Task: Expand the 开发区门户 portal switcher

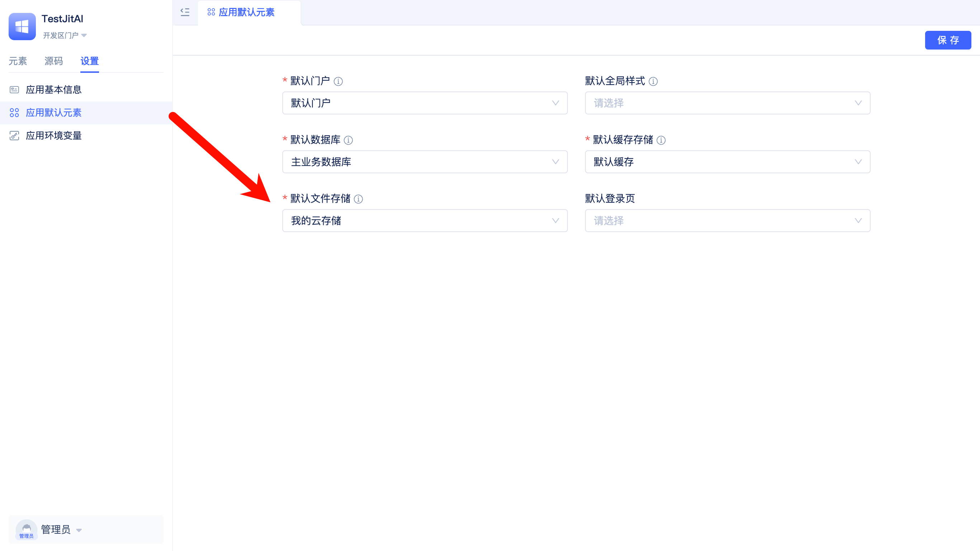Action: tap(65, 36)
